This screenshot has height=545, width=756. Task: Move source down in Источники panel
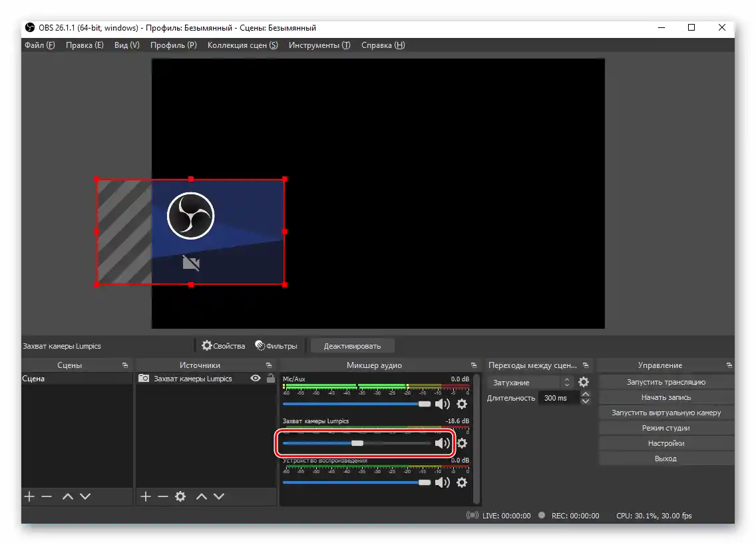(219, 496)
